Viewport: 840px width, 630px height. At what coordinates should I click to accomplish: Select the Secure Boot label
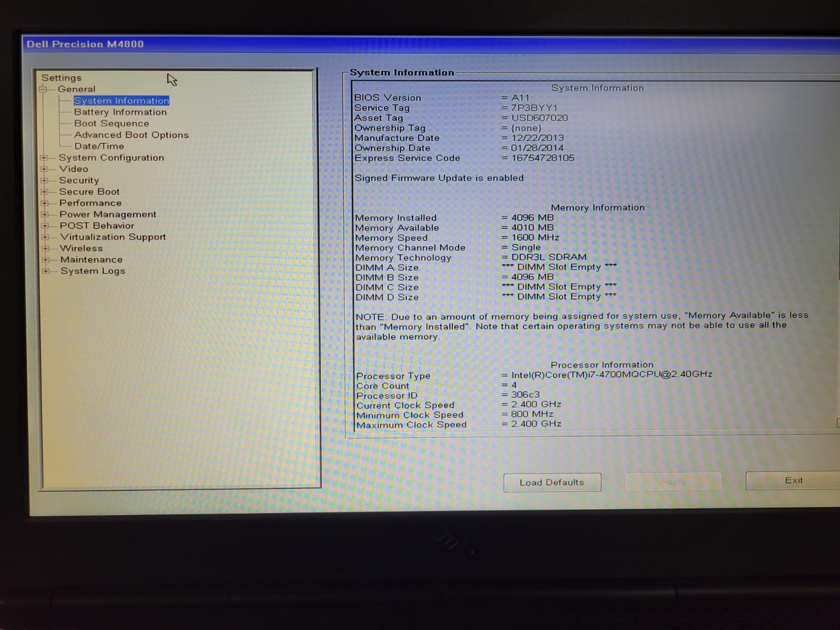(89, 192)
